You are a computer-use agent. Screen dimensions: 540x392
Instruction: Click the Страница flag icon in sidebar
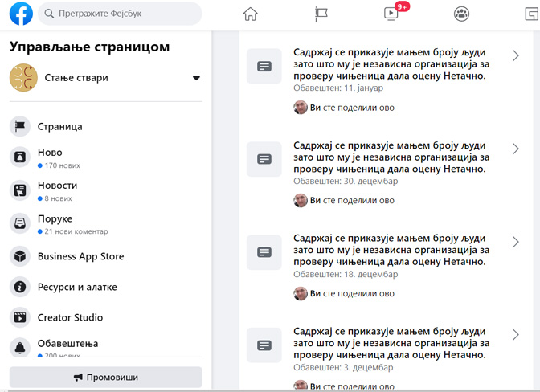coord(20,126)
